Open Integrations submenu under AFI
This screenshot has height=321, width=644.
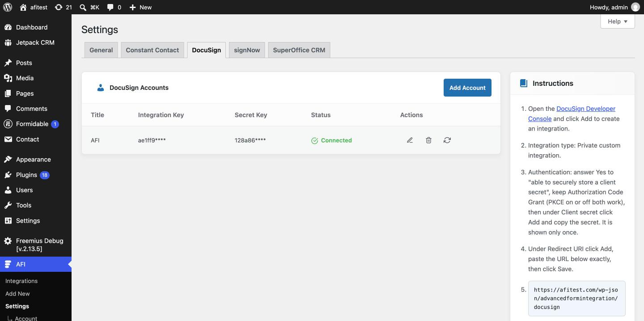[21, 281]
